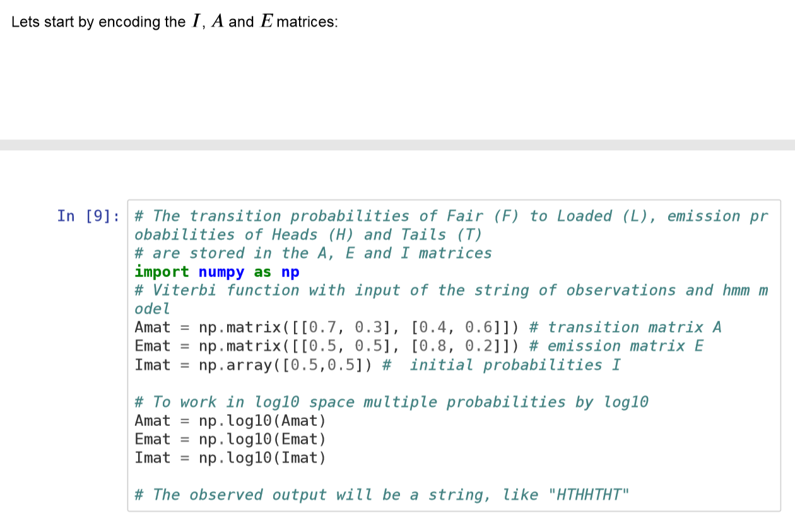Click the transition probabilities comment line

point(379,216)
